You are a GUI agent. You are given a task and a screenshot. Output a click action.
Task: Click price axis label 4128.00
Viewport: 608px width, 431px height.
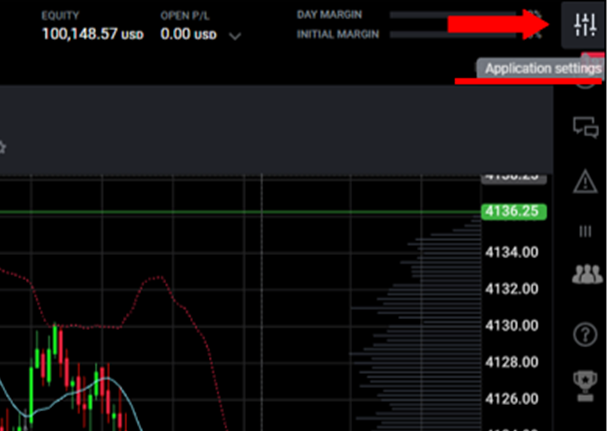click(512, 362)
